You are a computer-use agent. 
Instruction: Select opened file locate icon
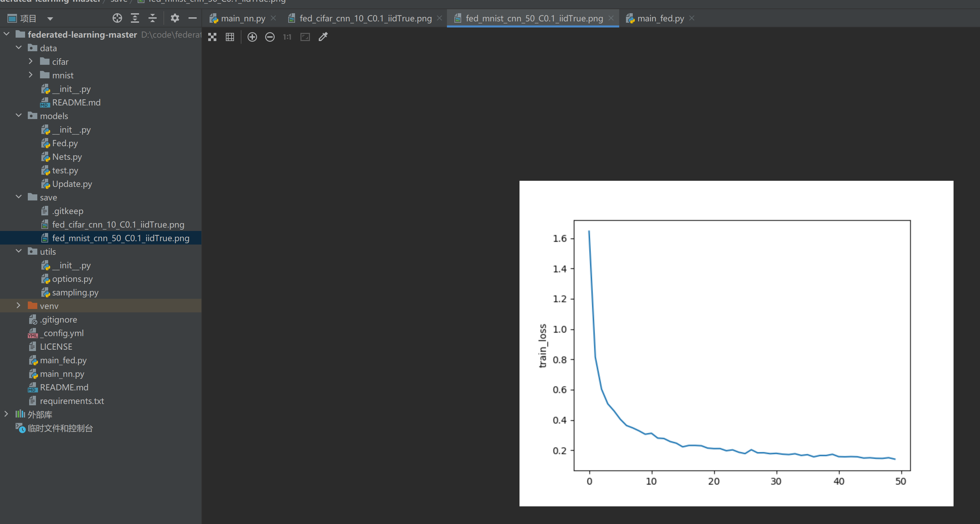coord(117,18)
